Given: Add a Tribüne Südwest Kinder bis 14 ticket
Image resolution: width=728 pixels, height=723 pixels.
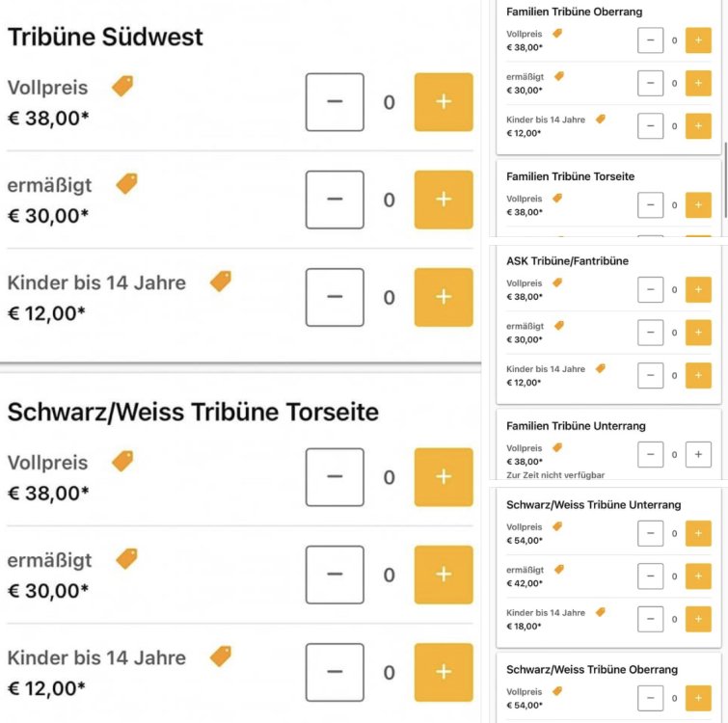Looking at the screenshot, I should [444, 297].
